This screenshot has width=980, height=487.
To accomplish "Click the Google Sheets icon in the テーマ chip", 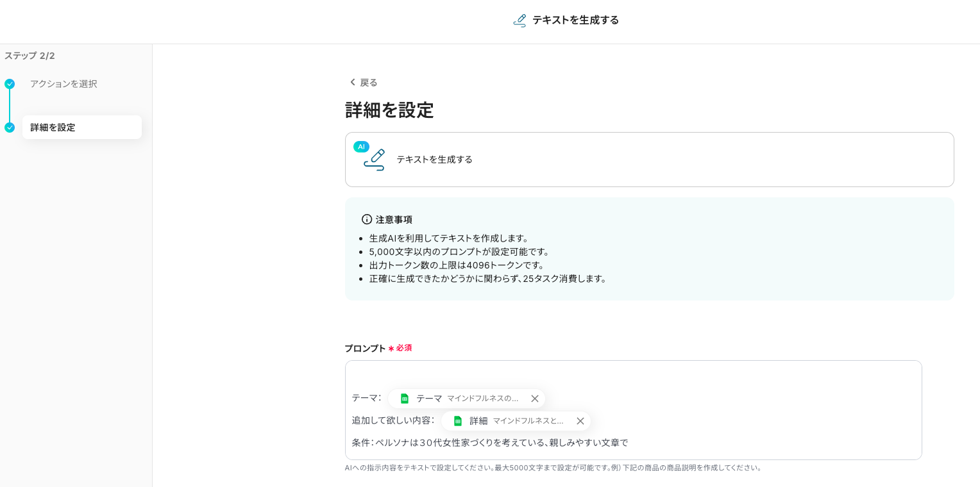I will pos(405,399).
